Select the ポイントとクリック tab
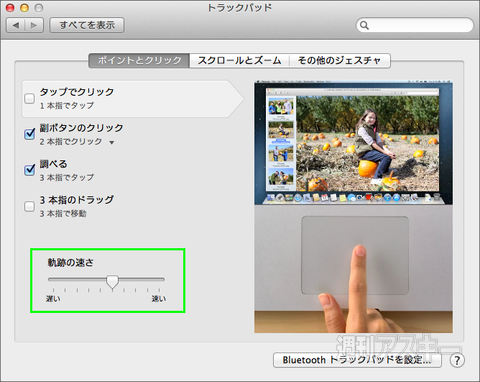The width and height of the screenshot is (480, 382). [139, 60]
